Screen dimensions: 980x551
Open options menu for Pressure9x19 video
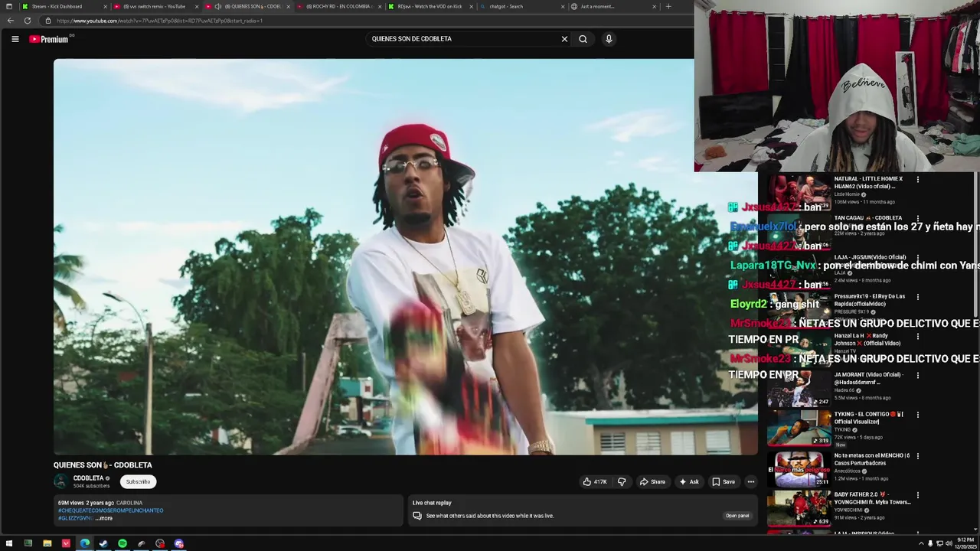pos(918,297)
